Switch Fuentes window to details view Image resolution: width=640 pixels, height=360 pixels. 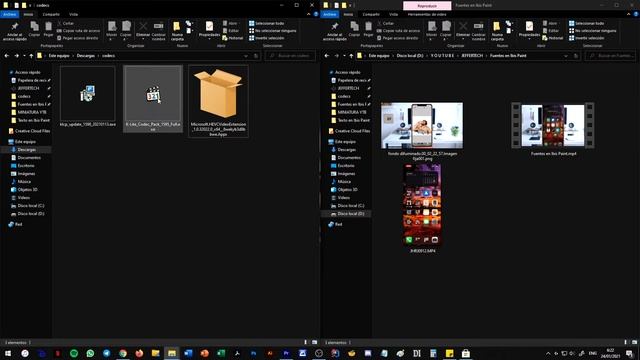[626, 342]
